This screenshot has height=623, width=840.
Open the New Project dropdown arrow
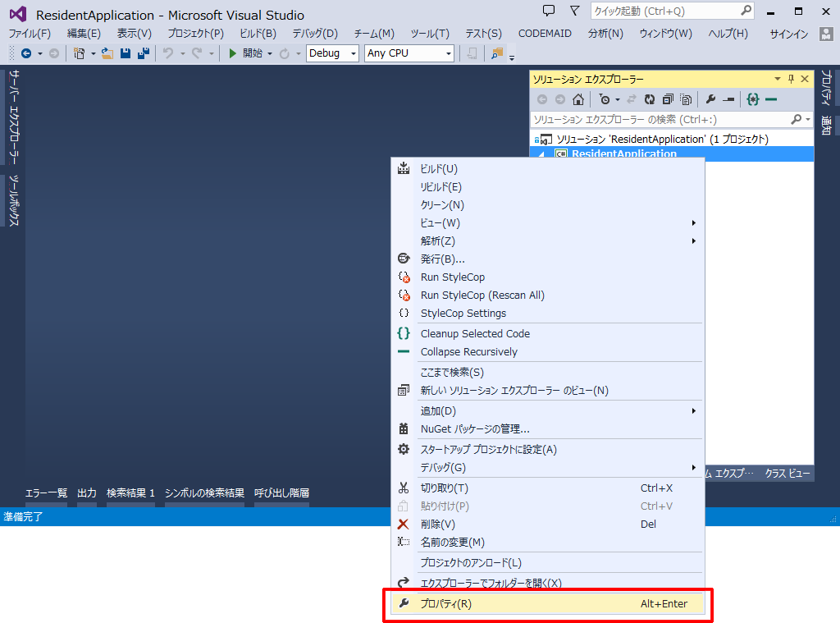click(x=94, y=53)
